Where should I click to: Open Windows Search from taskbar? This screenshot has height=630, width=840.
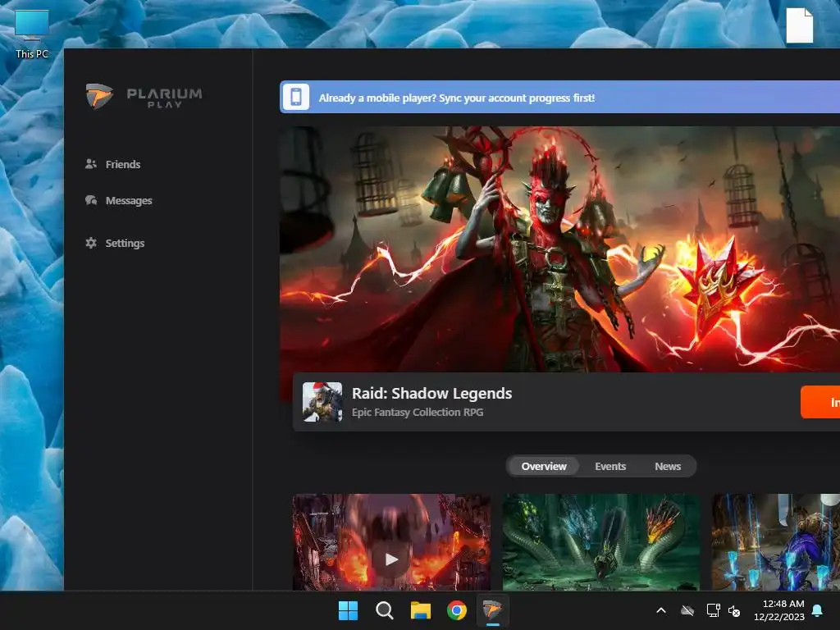pyautogui.click(x=384, y=610)
